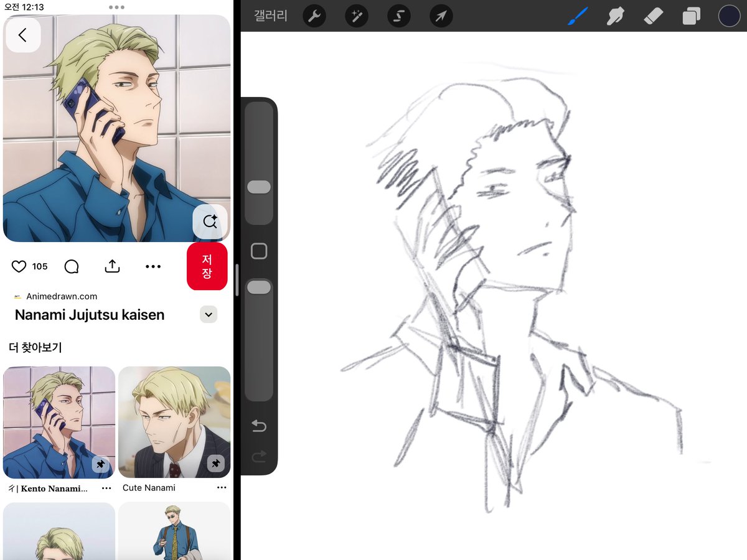The height and width of the screenshot is (560, 747).
Task: Go back in Pinterest
Action: (x=23, y=35)
